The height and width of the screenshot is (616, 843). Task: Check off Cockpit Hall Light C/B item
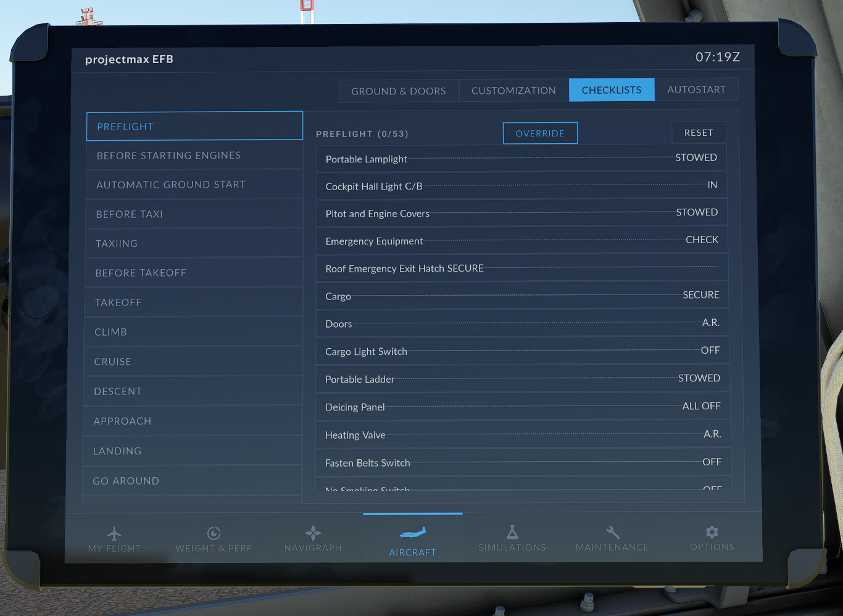[x=521, y=186]
